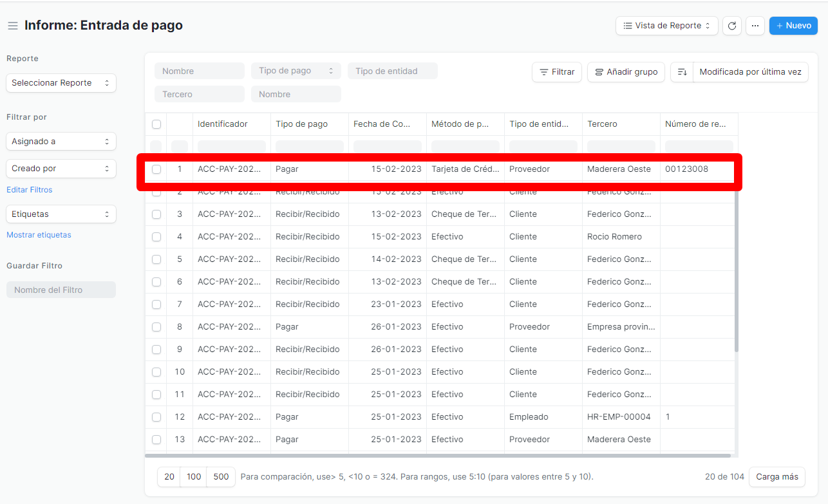Click the Editar Filtros link

pyautogui.click(x=30, y=190)
